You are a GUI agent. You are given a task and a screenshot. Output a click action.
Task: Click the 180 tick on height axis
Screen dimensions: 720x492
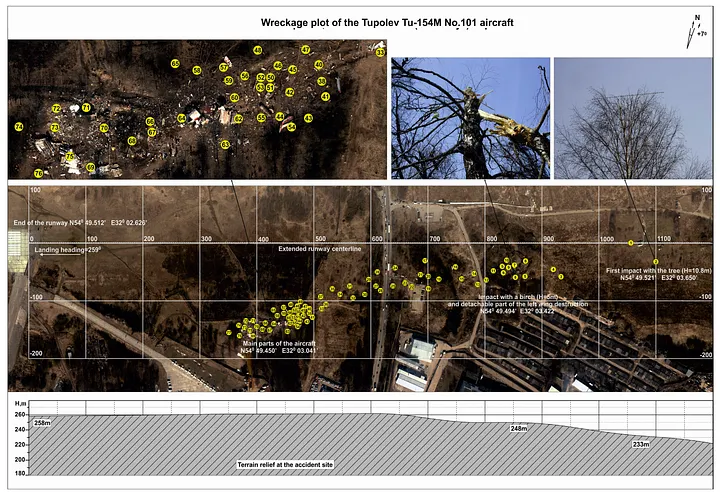pos(20,473)
